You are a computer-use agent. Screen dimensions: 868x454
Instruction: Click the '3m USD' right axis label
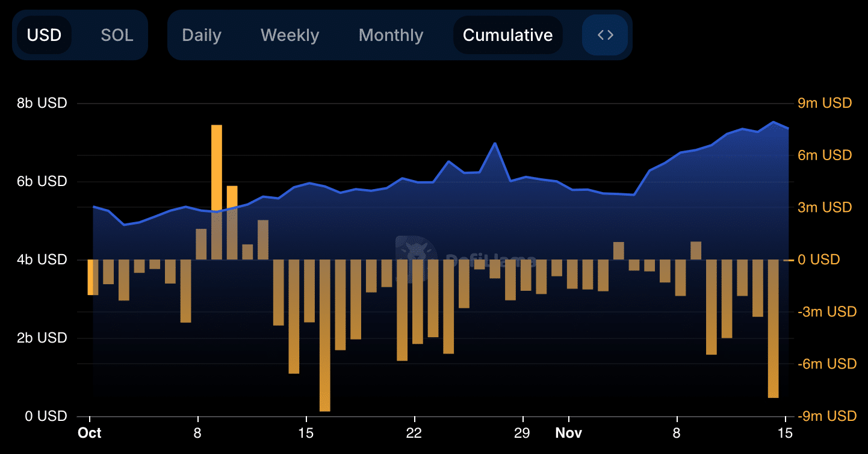coord(825,207)
